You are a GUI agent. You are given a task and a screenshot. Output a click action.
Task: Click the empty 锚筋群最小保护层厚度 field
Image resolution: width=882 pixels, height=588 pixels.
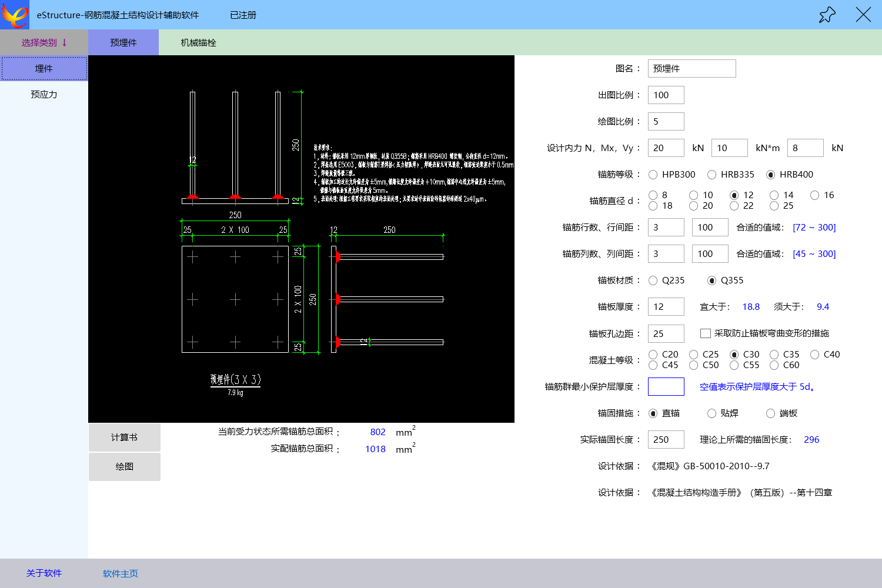666,387
